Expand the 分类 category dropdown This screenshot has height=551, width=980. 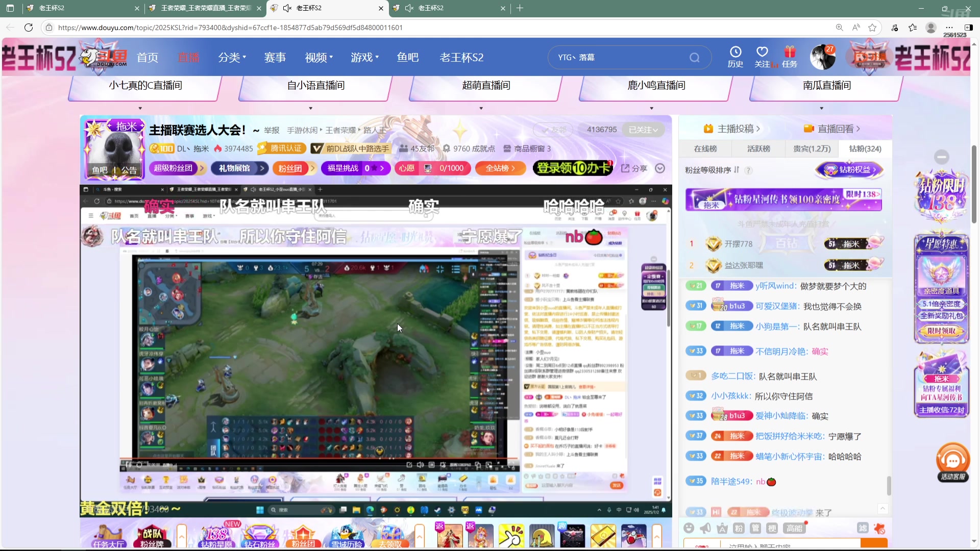[232, 57]
